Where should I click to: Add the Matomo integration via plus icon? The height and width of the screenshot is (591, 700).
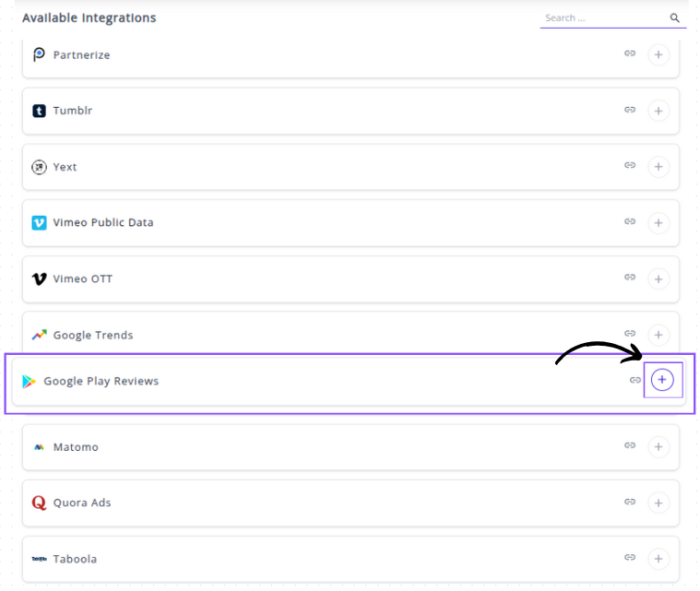(658, 447)
